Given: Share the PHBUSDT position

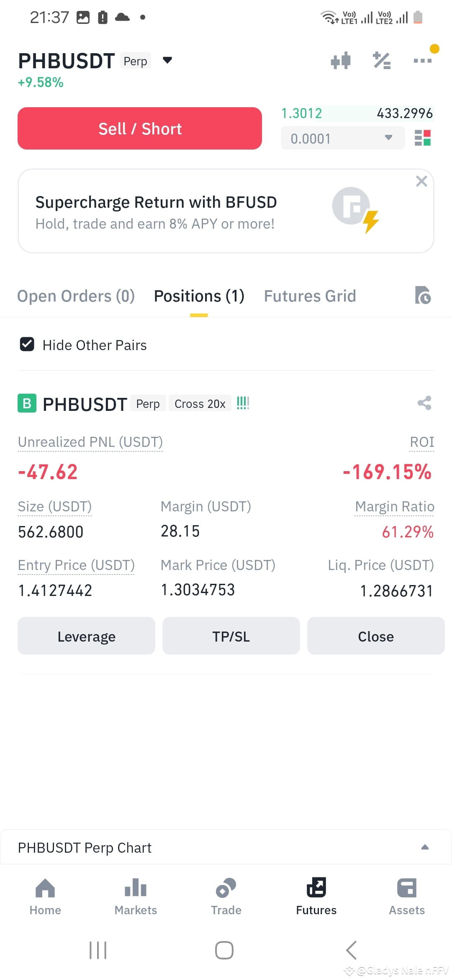Looking at the screenshot, I should coord(424,403).
